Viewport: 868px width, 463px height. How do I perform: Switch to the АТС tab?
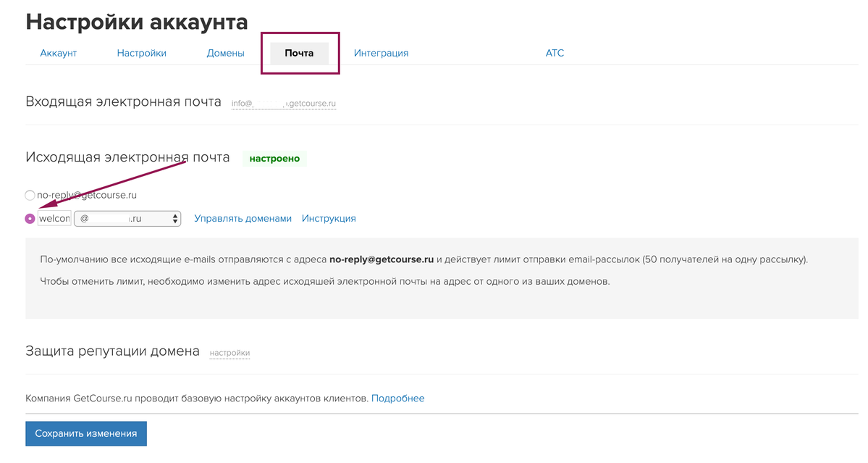click(555, 53)
